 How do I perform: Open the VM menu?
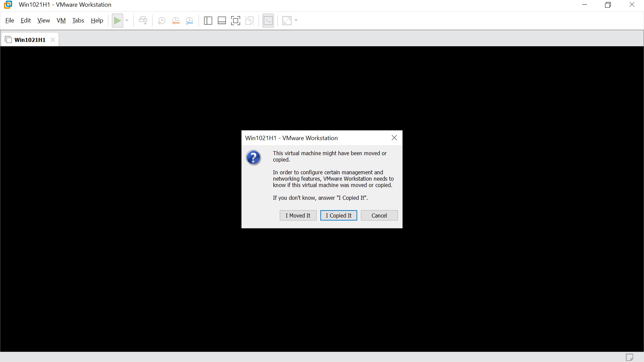click(x=61, y=20)
